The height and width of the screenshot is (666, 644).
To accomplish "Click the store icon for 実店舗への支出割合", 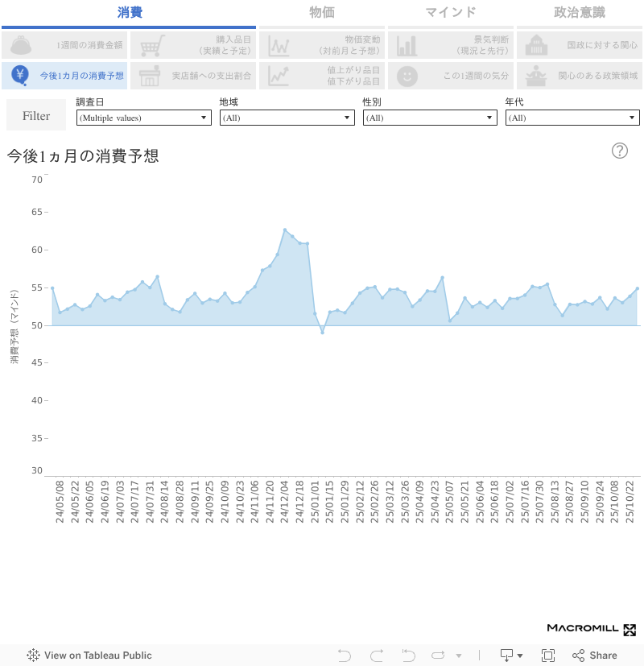I will point(150,76).
